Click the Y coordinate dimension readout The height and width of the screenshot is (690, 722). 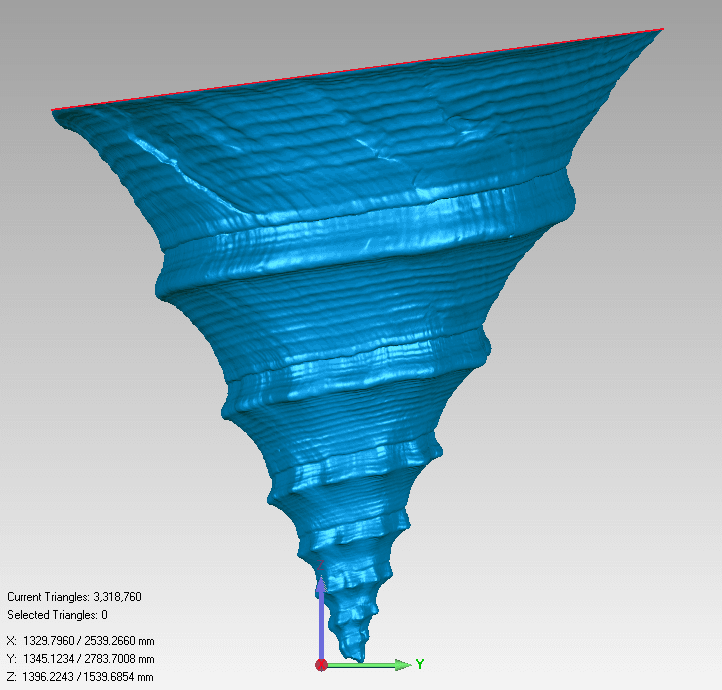tap(80, 659)
